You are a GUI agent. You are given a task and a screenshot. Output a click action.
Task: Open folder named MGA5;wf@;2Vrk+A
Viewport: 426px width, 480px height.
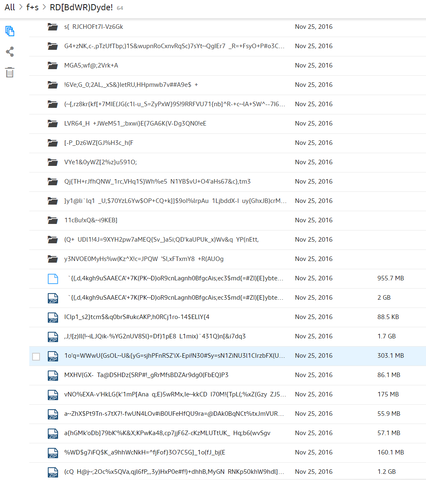coord(91,65)
